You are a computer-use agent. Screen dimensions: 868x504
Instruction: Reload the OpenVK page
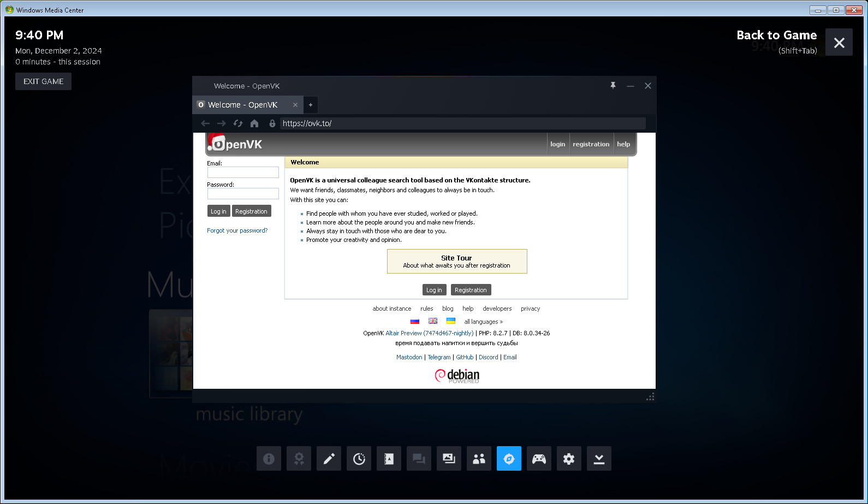[238, 123]
